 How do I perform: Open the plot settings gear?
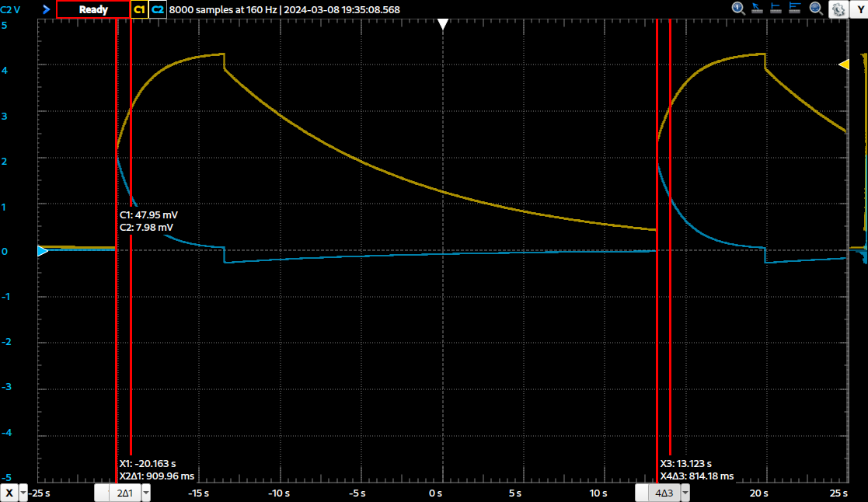tap(838, 9)
